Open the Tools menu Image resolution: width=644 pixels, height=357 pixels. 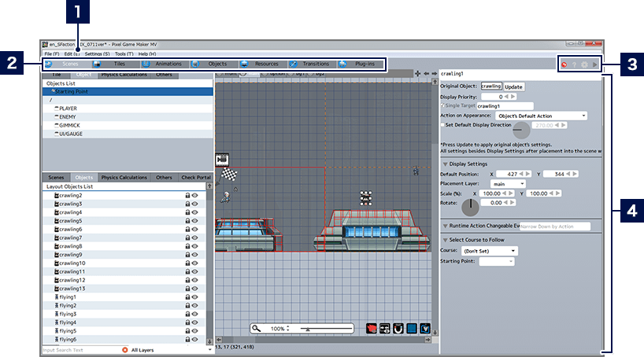tap(124, 53)
